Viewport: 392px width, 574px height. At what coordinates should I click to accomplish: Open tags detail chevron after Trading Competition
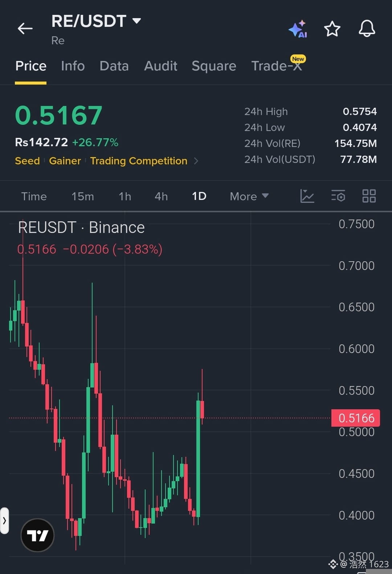pos(196,161)
